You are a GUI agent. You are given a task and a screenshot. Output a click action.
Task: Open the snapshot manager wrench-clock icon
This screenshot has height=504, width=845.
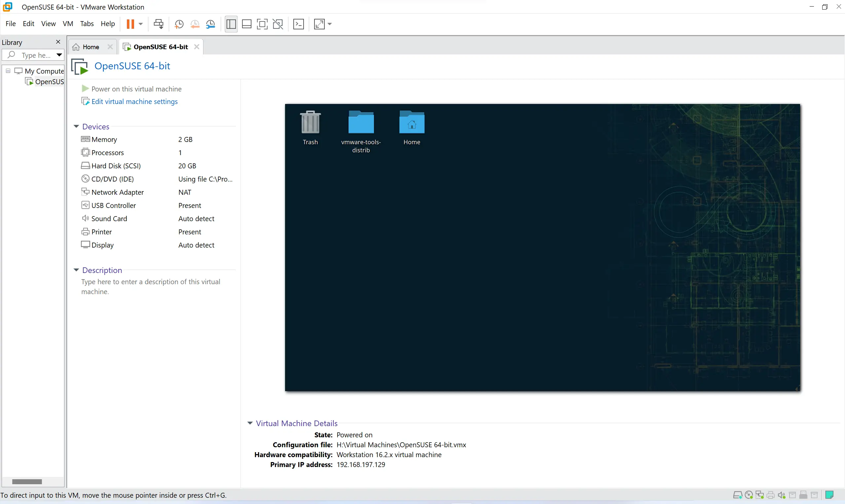(211, 24)
